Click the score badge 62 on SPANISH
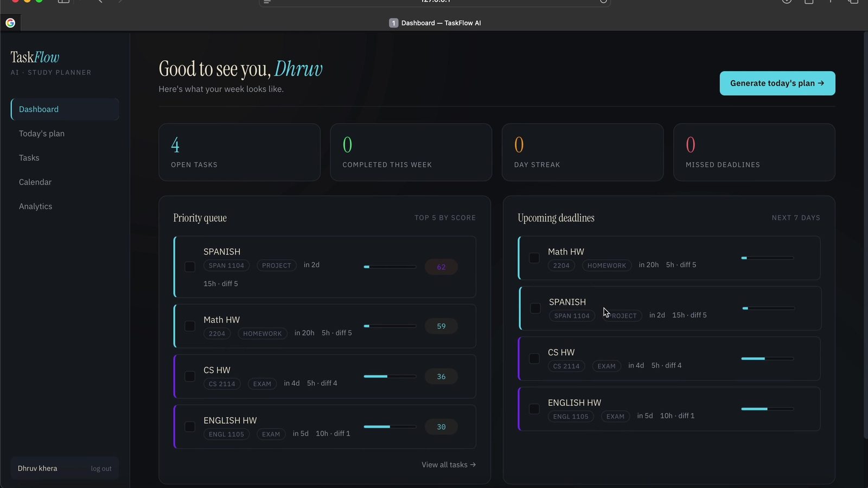This screenshot has height=488, width=868. pyautogui.click(x=441, y=267)
